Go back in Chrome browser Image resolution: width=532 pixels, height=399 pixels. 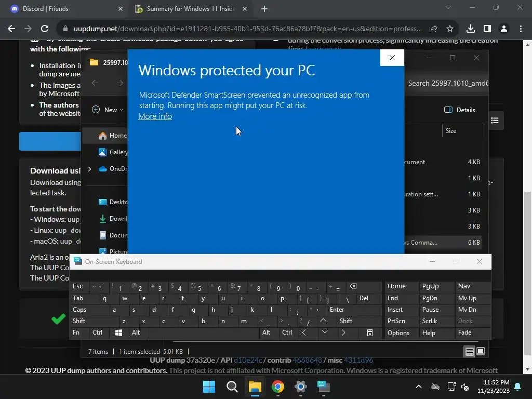(x=11, y=29)
